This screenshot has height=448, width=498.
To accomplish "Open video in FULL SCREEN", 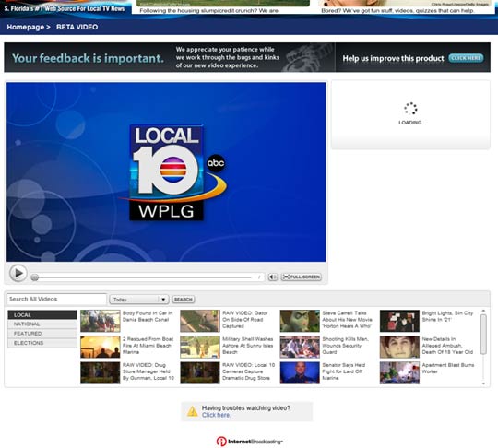I will tap(301, 277).
